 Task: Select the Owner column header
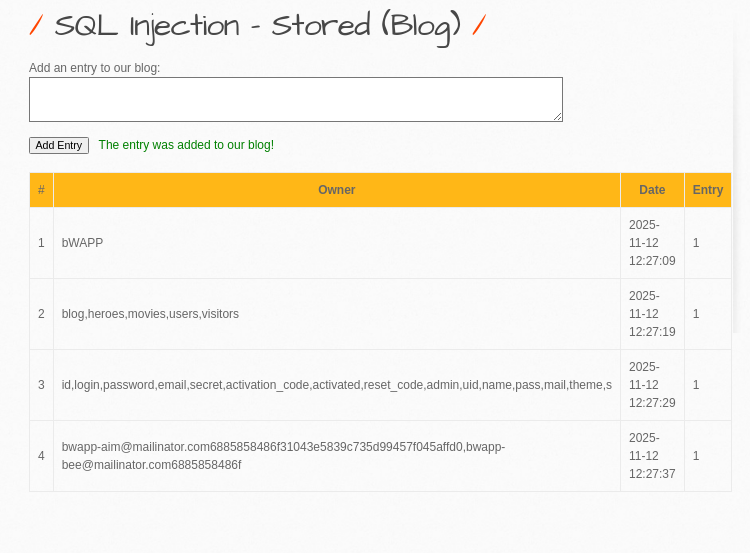pos(336,190)
